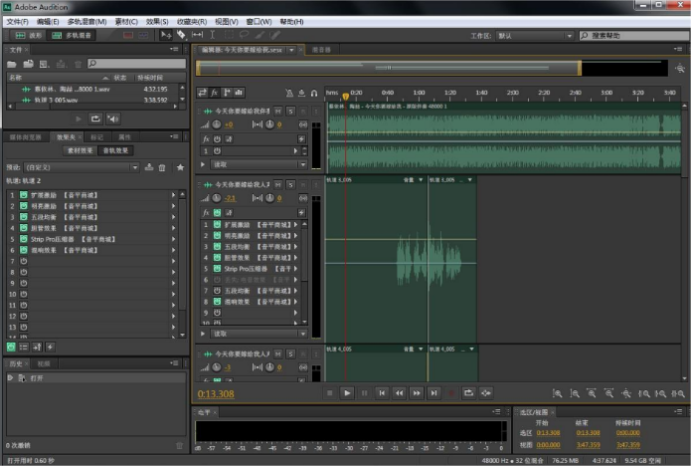The image size is (691, 466).
Task: Show inputs/outputs track controls icon
Action: (x=202, y=93)
